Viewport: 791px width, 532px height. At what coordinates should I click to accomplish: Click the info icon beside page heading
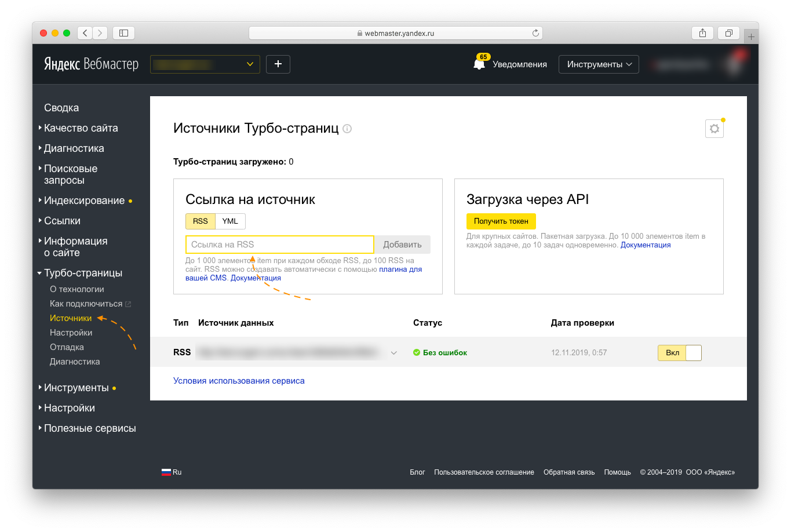pyautogui.click(x=347, y=129)
